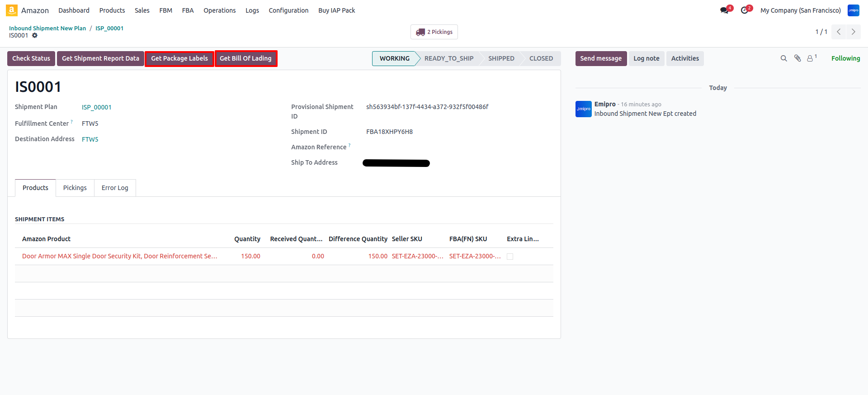The image size is (868, 395).
Task: Open the gear actions menu beside IS0001
Action: coord(35,35)
